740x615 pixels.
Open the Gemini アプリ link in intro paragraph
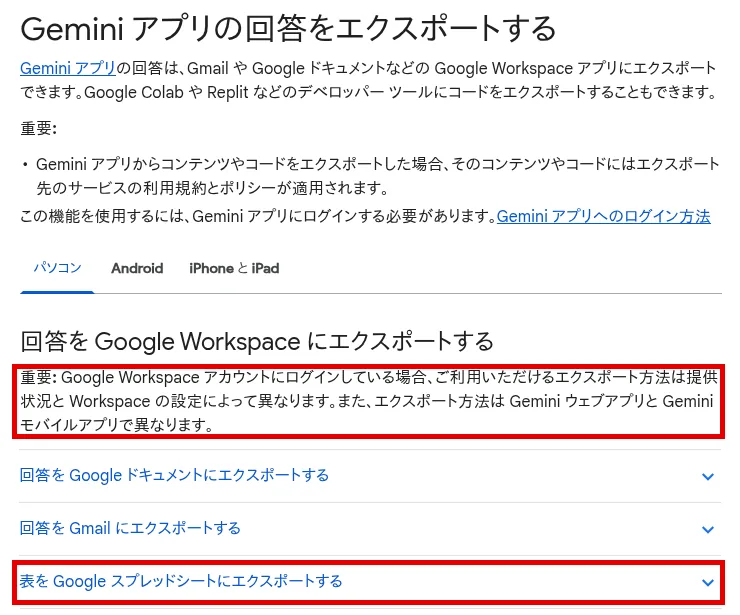point(67,68)
